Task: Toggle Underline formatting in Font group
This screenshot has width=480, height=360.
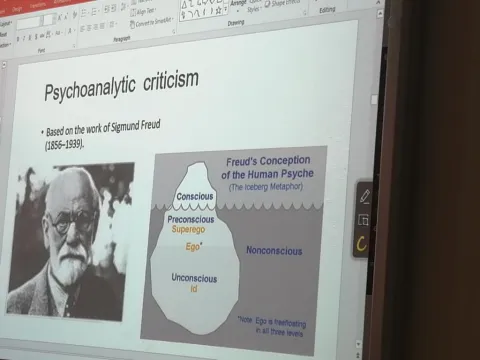Action: (x=30, y=38)
